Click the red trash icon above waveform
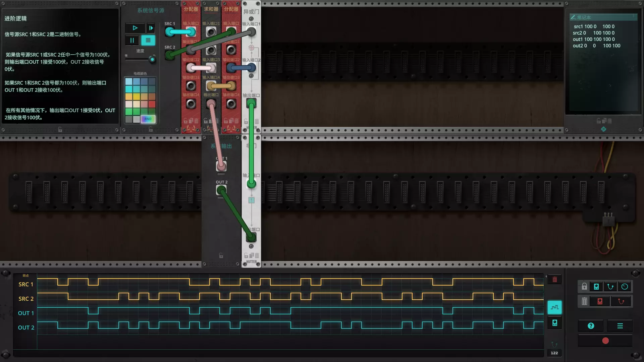This screenshot has height=362, width=644. click(x=555, y=280)
